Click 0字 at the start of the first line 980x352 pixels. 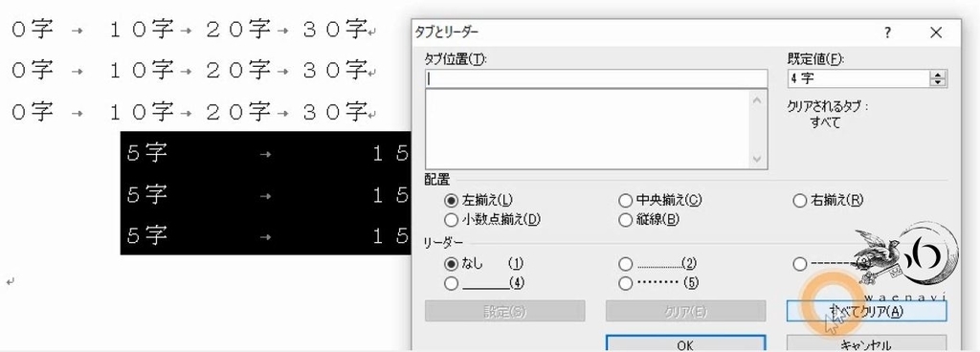coord(33,29)
